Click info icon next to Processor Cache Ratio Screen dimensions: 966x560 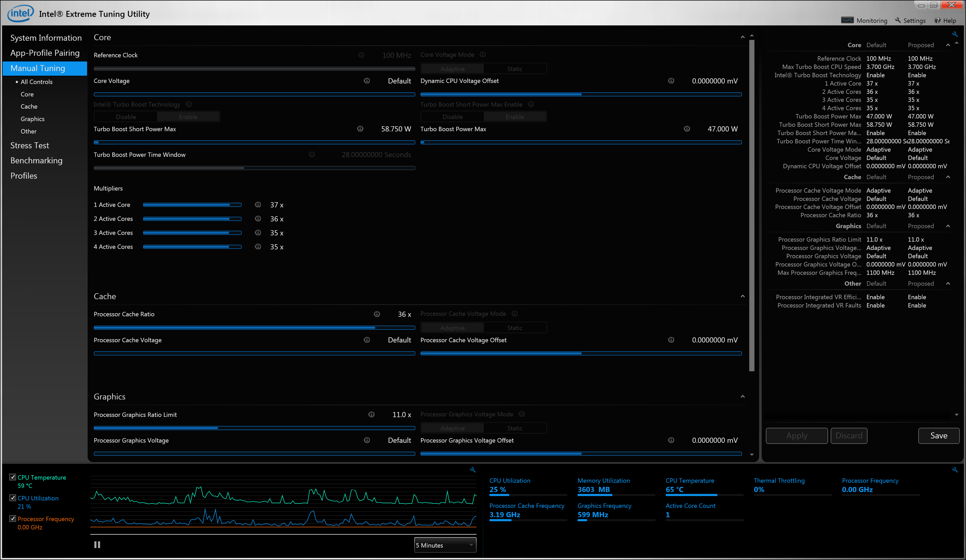(x=377, y=314)
